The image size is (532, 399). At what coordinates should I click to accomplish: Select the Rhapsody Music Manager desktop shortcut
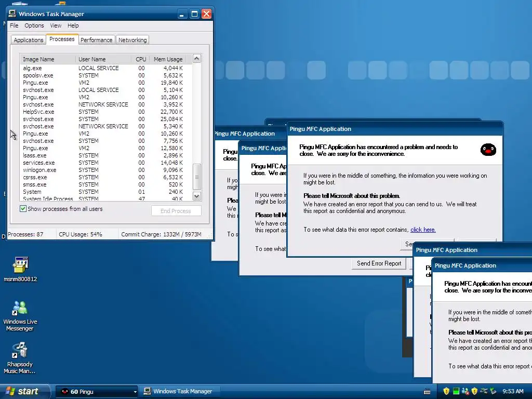(x=20, y=358)
